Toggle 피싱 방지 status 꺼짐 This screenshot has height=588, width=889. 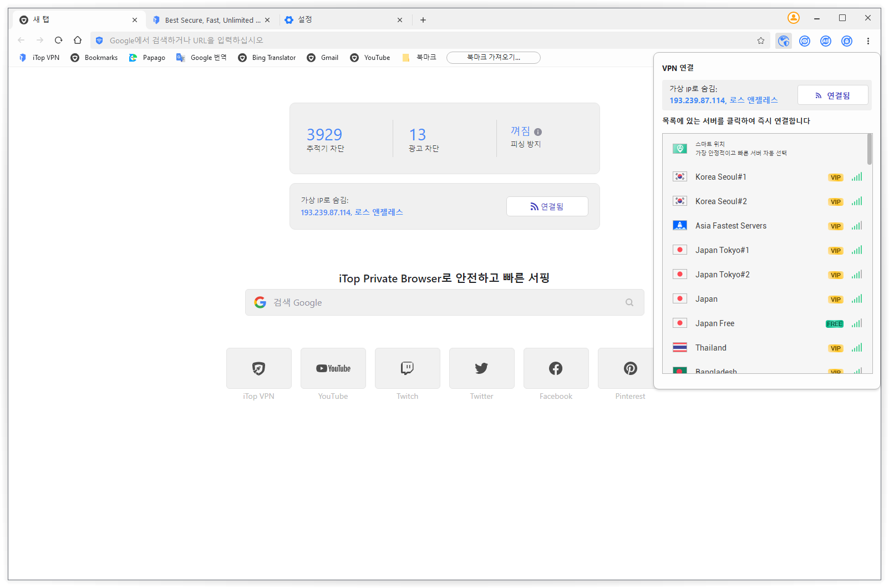coord(520,131)
